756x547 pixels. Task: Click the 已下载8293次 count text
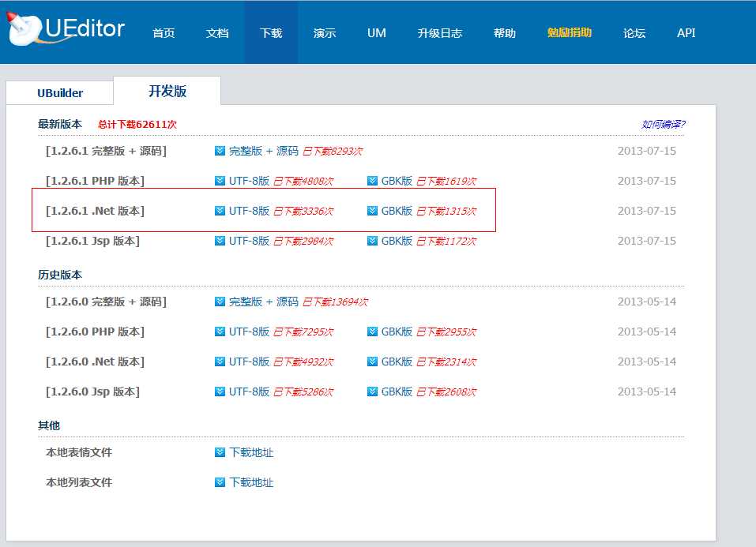point(333,152)
